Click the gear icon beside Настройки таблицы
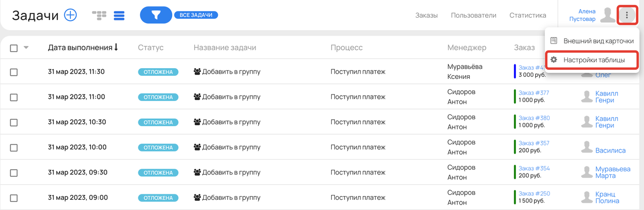 (554, 60)
